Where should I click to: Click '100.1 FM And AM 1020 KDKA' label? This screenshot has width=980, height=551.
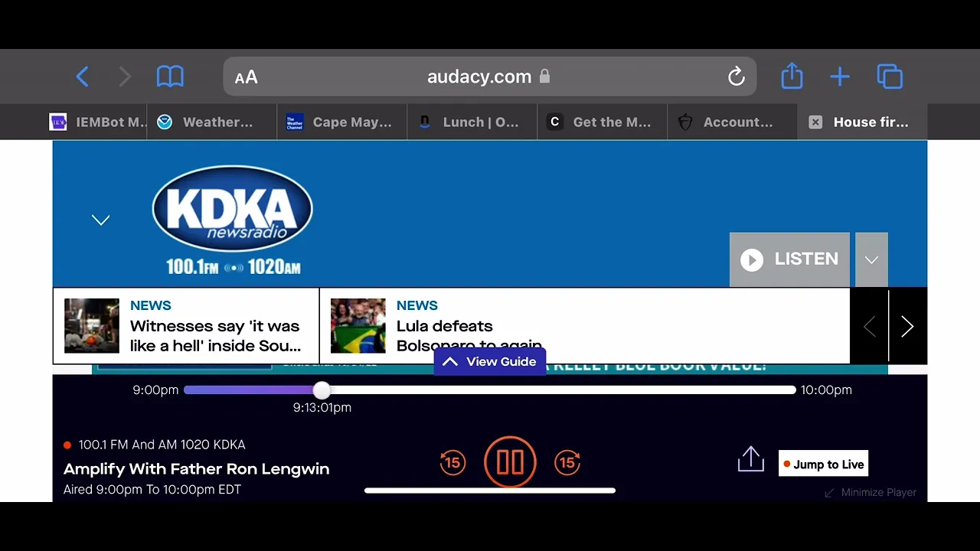(162, 445)
